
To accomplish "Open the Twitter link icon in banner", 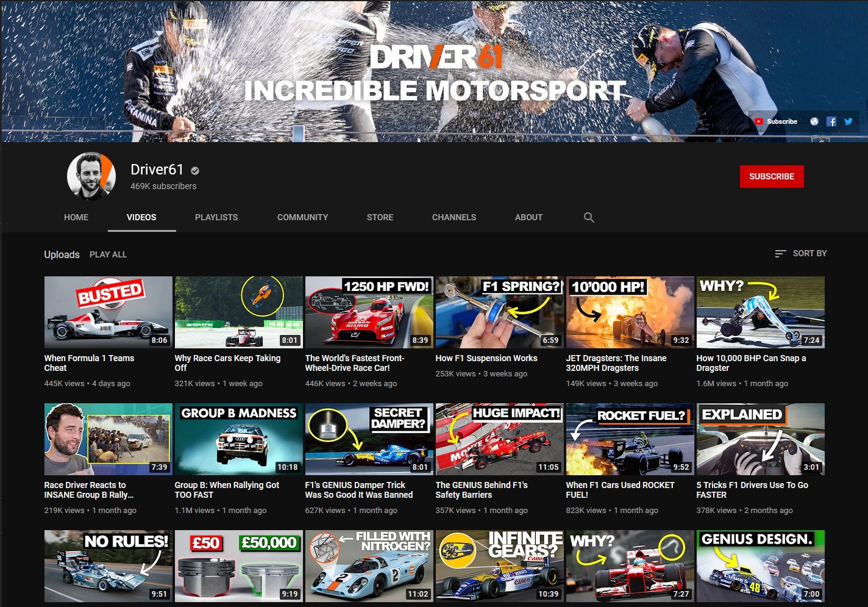I will [848, 121].
